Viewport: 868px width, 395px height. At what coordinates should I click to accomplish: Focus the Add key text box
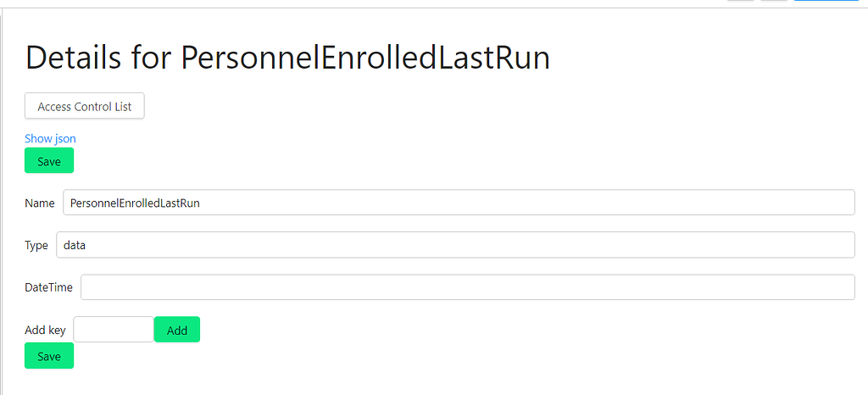tap(114, 330)
